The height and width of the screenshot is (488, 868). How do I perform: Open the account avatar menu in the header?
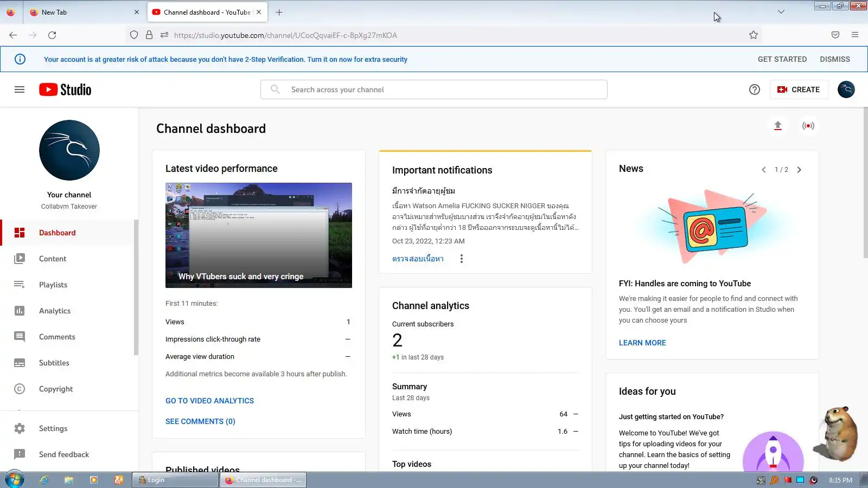pos(846,89)
